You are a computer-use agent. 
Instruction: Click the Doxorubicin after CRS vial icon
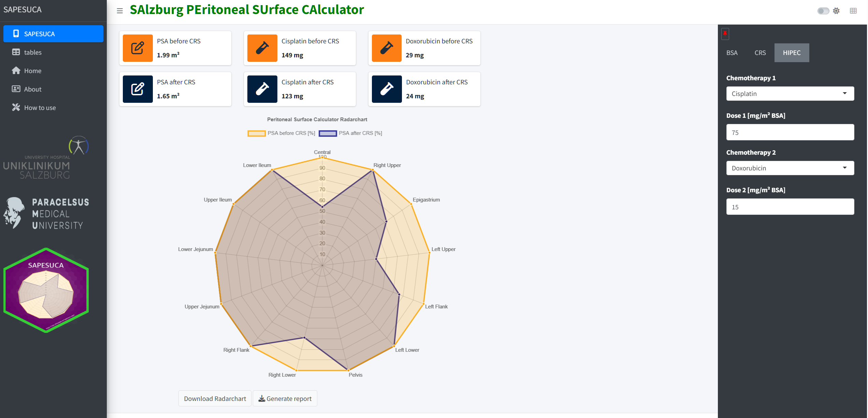tap(387, 89)
